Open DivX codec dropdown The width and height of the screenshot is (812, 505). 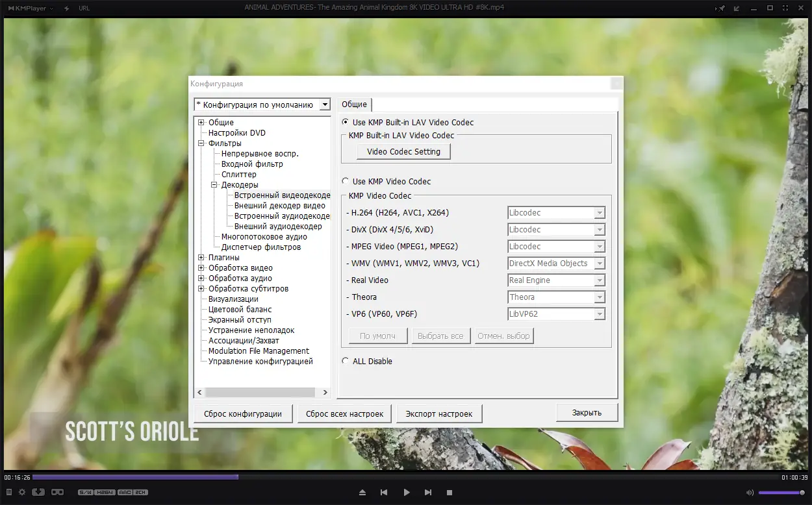click(x=556, y=230)
